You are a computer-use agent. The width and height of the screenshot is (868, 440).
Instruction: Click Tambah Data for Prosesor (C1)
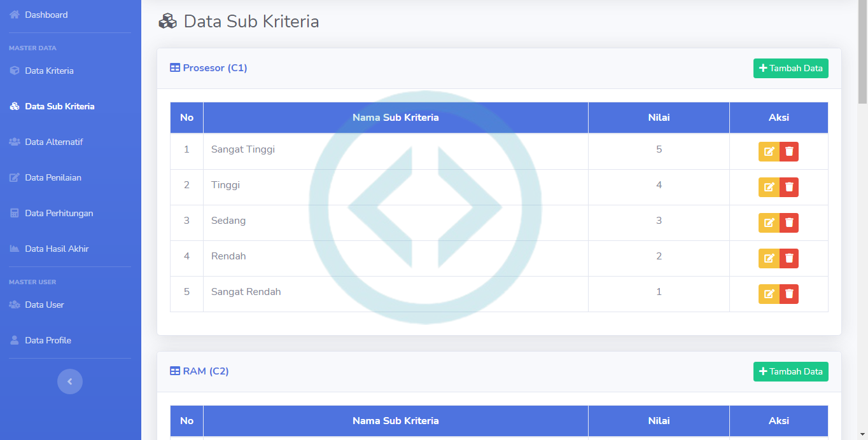click(x=790, y=68)
